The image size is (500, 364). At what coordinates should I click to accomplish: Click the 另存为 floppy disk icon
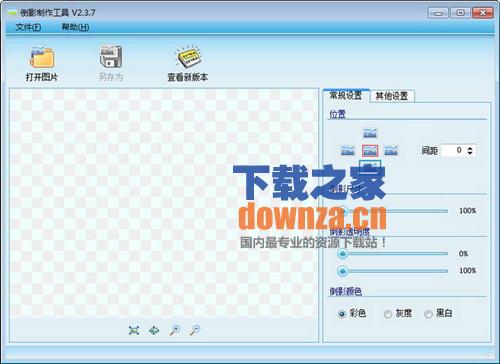coord(111,57)
